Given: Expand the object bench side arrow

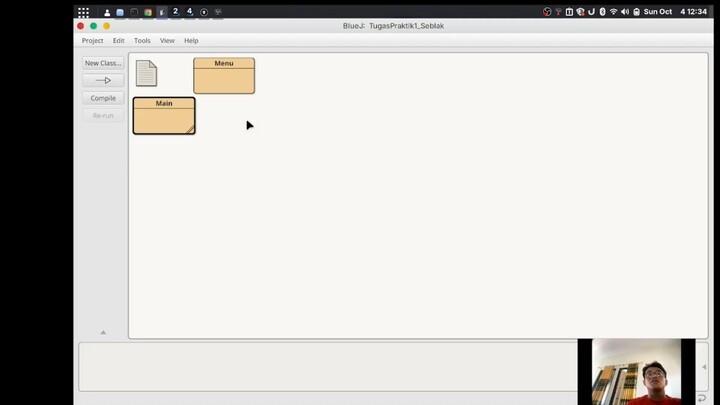Looking at the screenshot, I should coord(704,367).
